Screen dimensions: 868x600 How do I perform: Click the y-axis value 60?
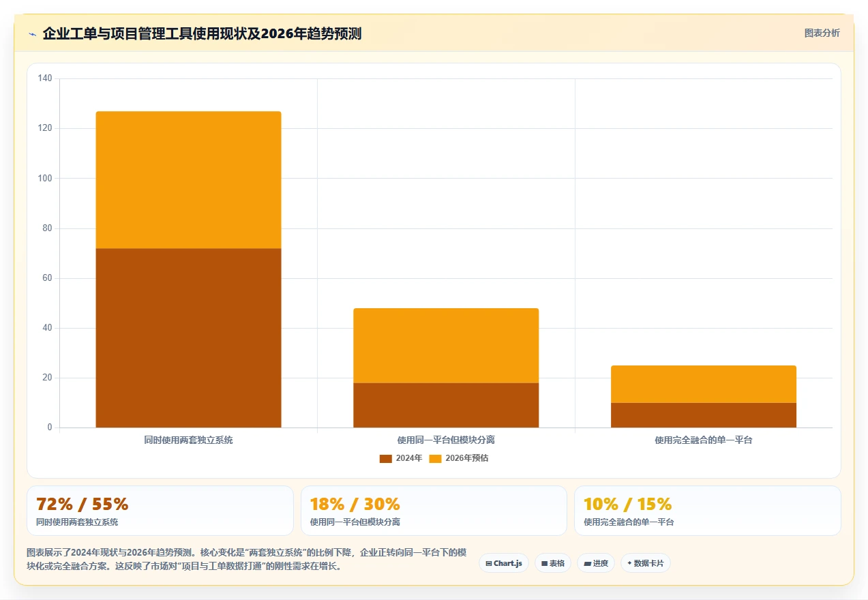[47, 278]
